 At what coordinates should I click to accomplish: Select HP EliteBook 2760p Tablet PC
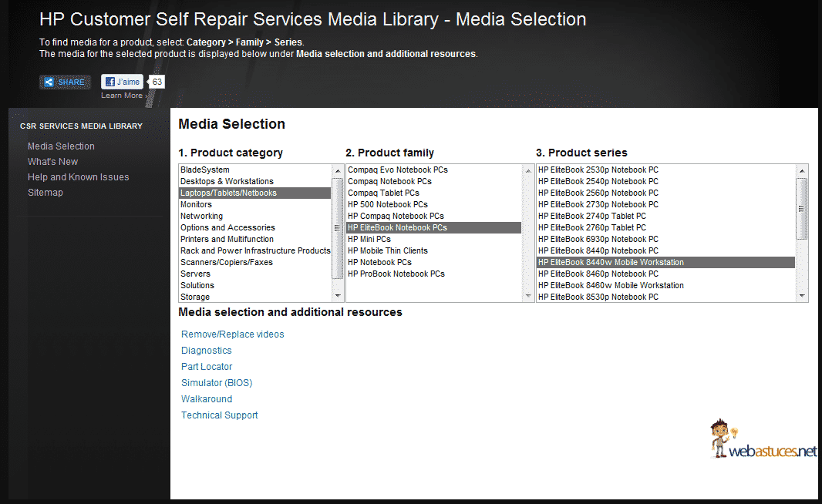click(665, 227)
